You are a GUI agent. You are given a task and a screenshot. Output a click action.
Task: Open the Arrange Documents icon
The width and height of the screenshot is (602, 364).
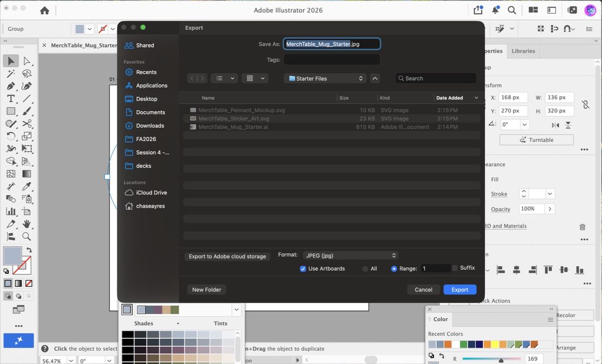pos(533,10)
